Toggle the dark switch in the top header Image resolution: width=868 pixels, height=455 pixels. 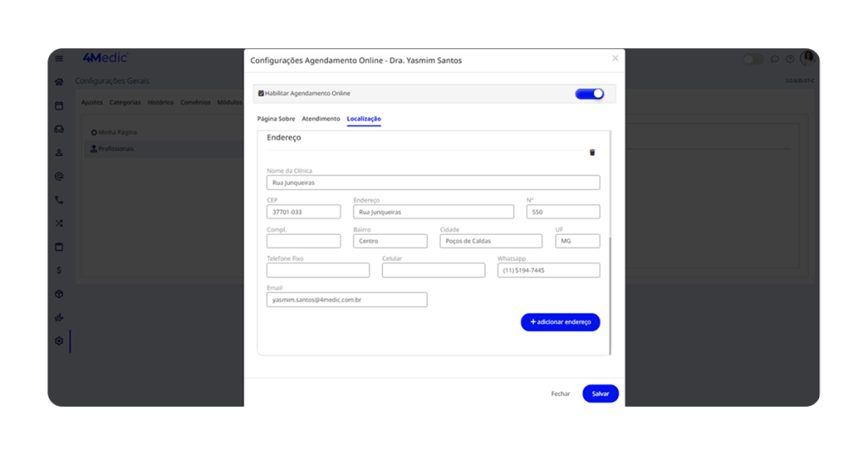click(753, 59)
